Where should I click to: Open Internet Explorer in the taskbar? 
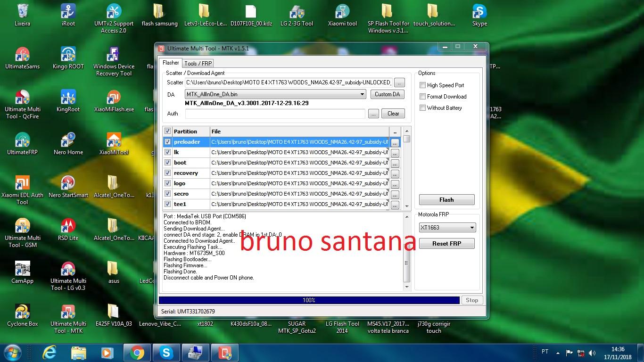(x=50, y=353)
